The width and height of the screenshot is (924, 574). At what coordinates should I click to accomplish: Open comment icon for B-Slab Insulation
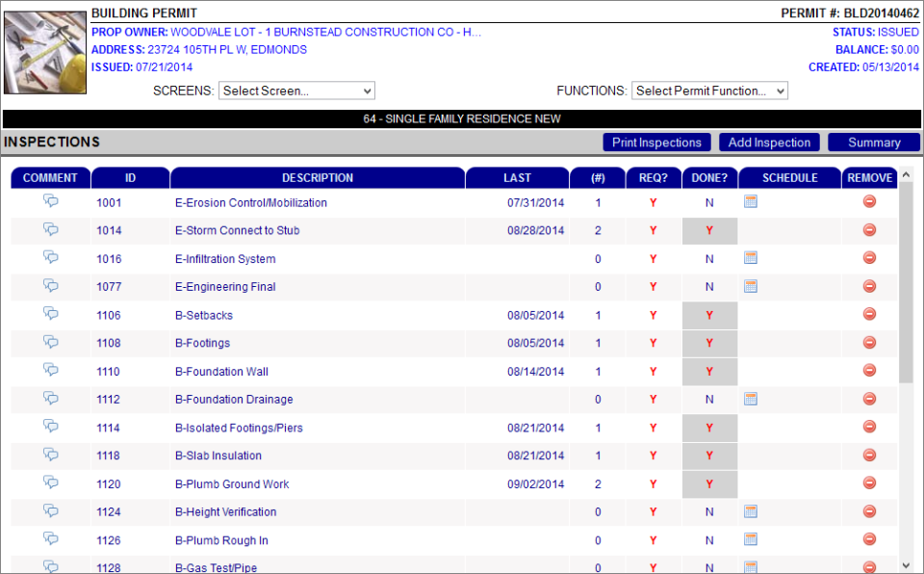pyautogui.click(x=51, y=455)
